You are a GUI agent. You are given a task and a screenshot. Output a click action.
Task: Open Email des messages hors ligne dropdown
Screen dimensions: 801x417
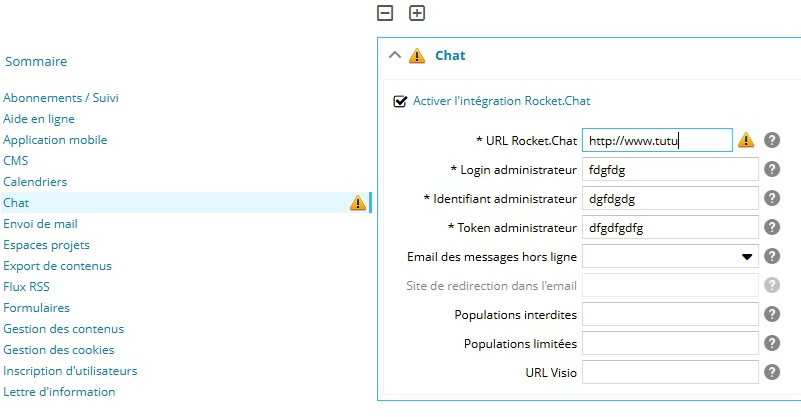pos(670,257)
